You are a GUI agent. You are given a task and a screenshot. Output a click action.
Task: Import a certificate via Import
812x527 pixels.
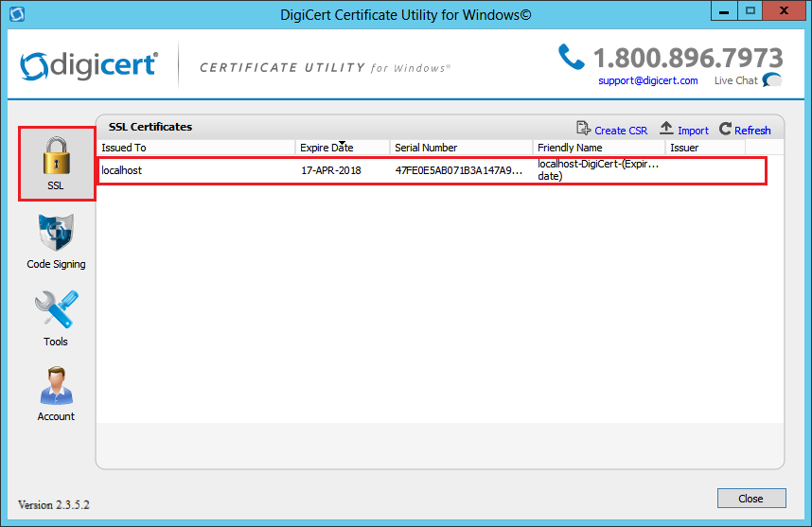(x=684, y=130)
